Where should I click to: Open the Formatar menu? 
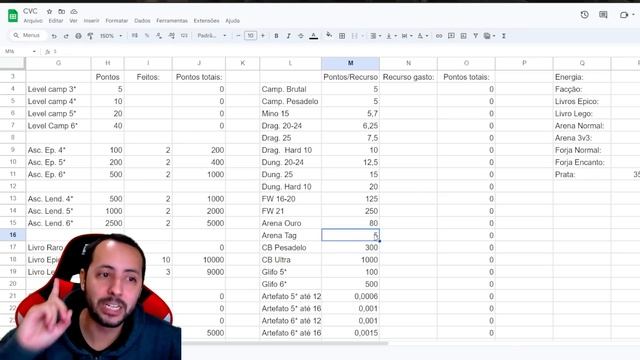click(117, 21)
